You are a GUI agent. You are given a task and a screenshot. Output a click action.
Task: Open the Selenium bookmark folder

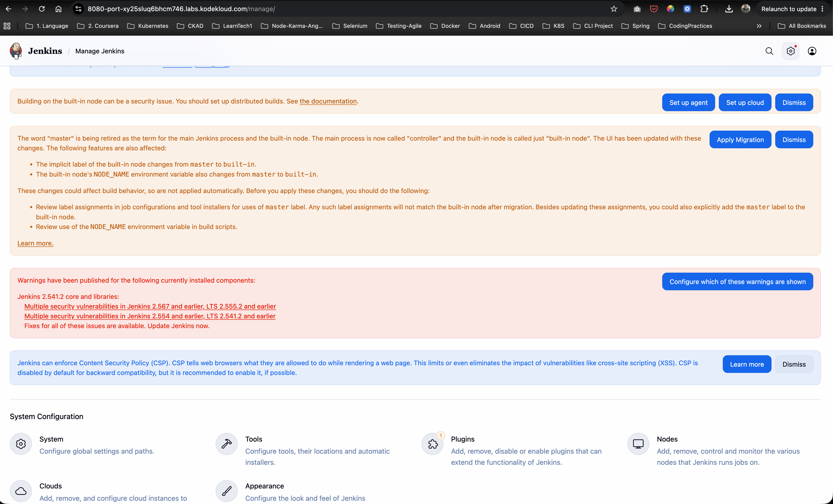350,26
